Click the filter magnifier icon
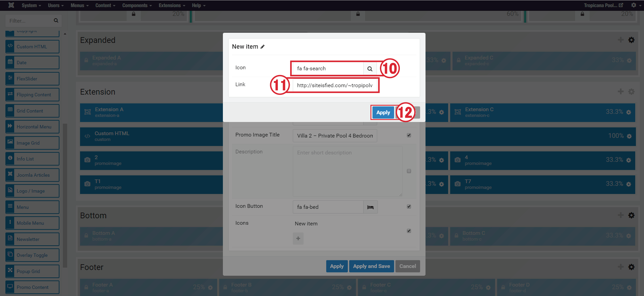Image resolution: width=644 pixels, height=296 pixels. click(56, 21)
